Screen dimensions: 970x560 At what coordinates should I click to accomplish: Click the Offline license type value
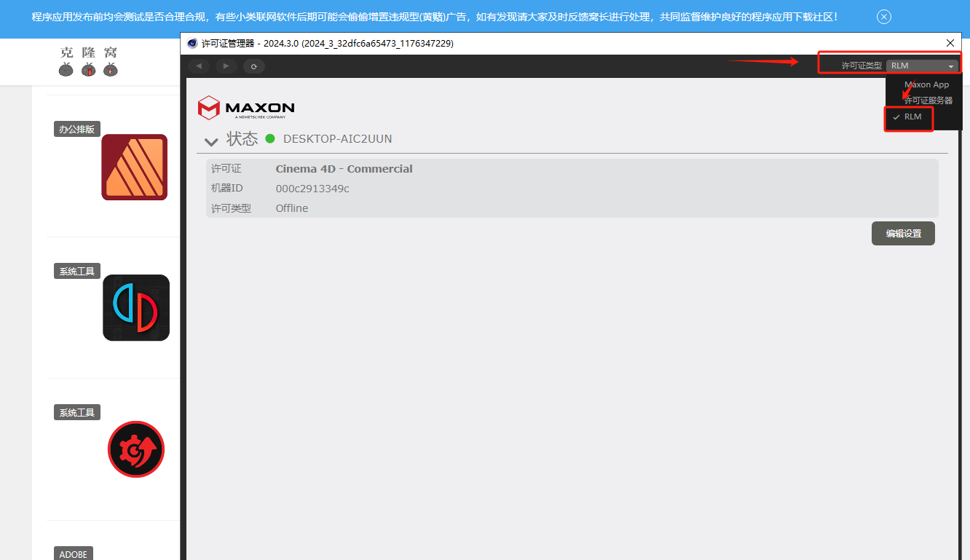point(292,208)
